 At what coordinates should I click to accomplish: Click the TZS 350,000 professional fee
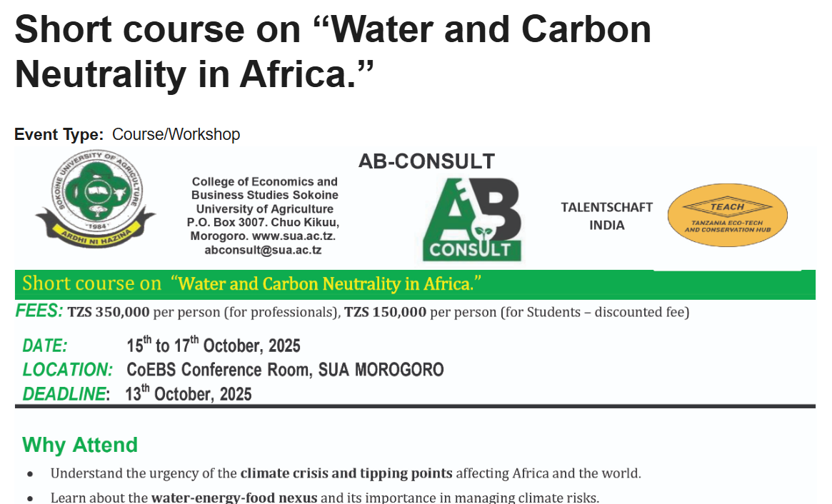point(109,312)
